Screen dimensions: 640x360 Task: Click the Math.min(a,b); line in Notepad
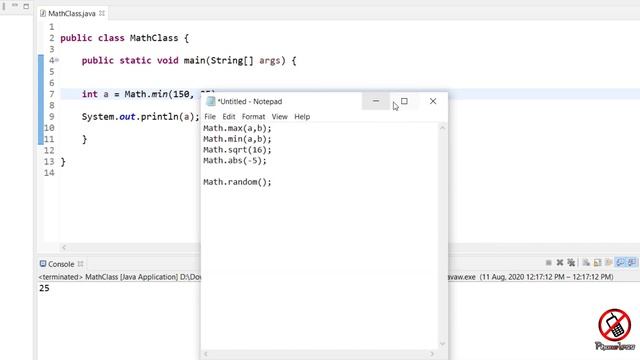[x=237, y=139]
